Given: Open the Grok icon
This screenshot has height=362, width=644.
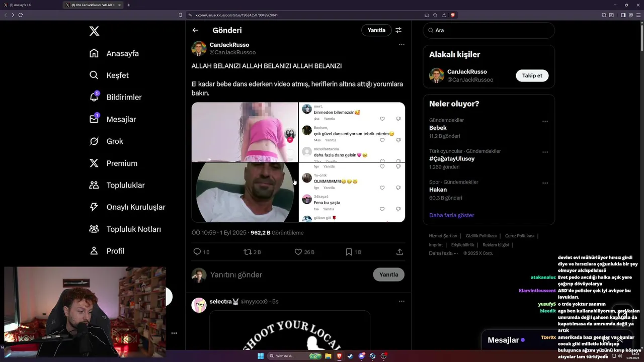Looking at the screenshot, I should 94,141.
